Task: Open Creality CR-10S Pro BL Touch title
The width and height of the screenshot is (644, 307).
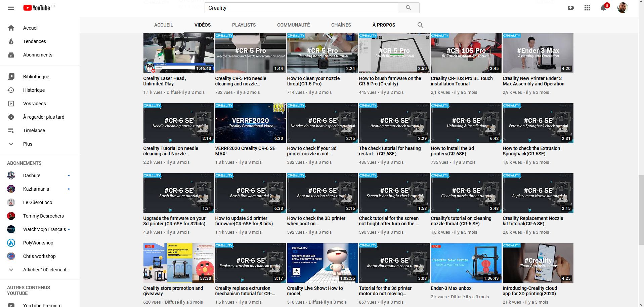Action: click(462, 81)
